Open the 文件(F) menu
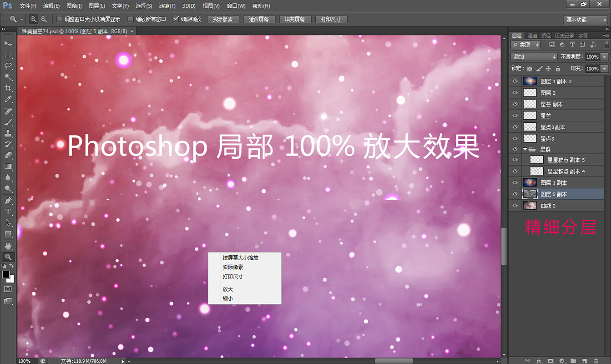The height and width of the screenshot is (364, 611). click(28, 6)
